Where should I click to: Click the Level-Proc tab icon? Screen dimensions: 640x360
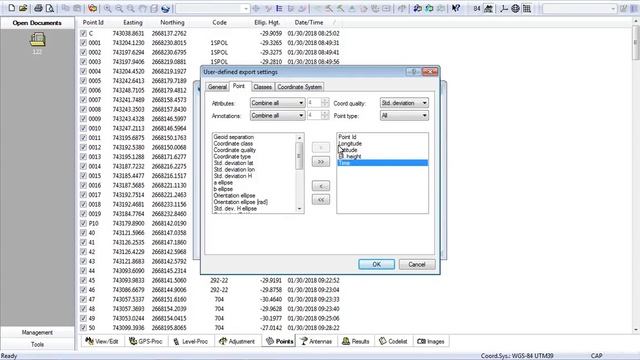tap(176, 341)
